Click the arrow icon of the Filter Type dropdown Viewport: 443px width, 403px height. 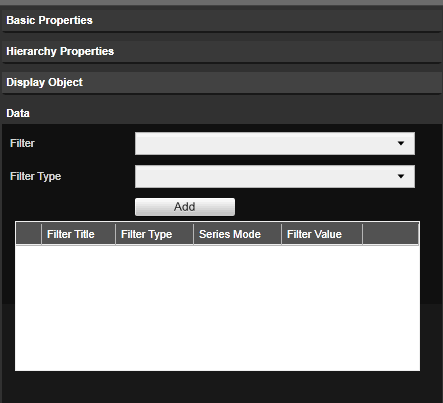(x=401, y=176)
